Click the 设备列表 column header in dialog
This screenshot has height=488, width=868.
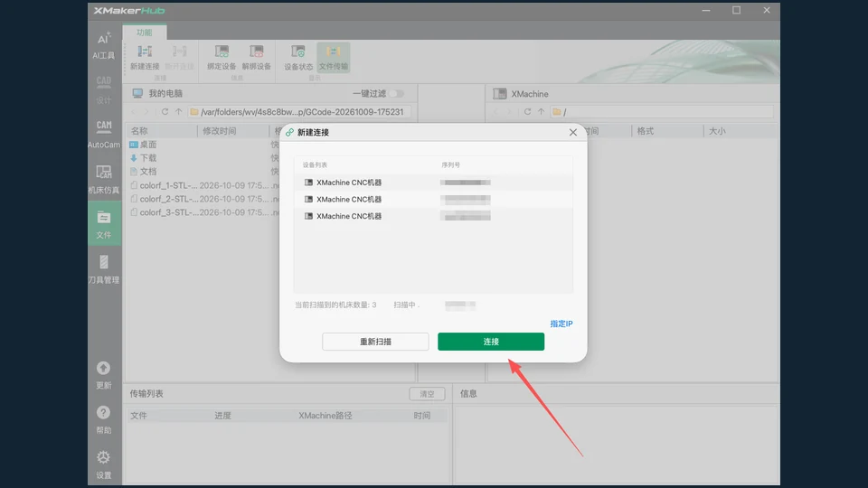pyautogui.click(x=315, y=164)
